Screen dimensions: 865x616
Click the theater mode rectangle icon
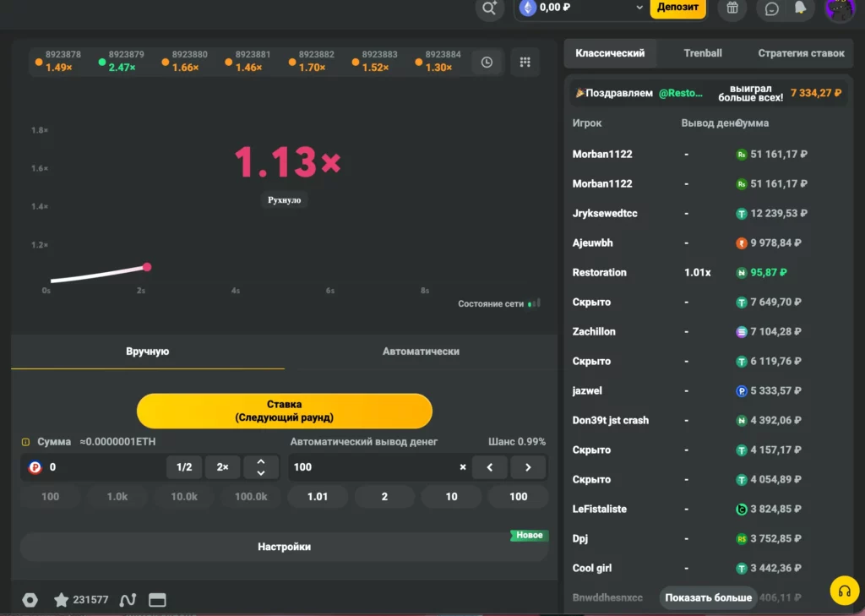click(157, 599)
